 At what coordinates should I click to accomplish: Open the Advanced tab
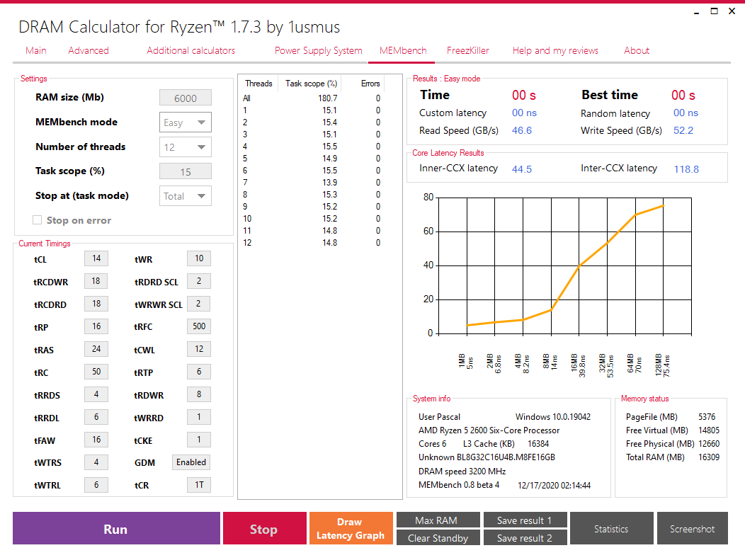tap(89, 50)
